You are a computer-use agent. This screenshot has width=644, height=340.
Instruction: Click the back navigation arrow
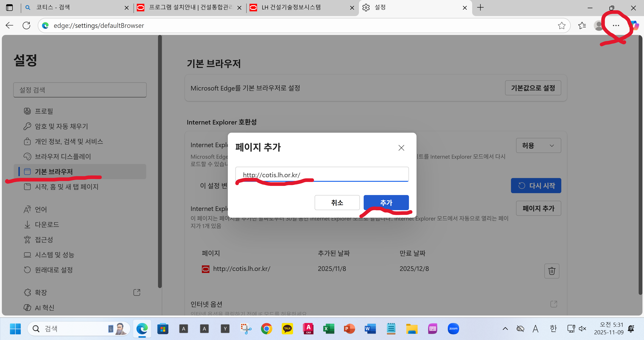tap(9, 25)
